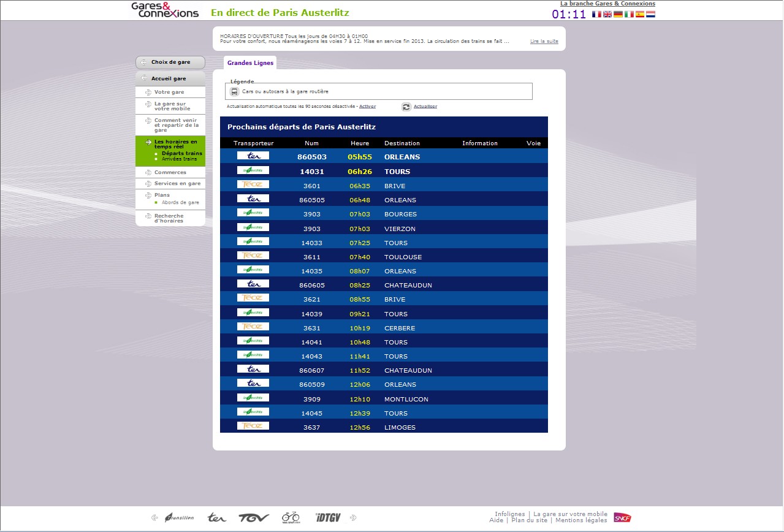Screen dimensions: 784x532
Task: Click Lire la suite link
Action: [544, 42]
